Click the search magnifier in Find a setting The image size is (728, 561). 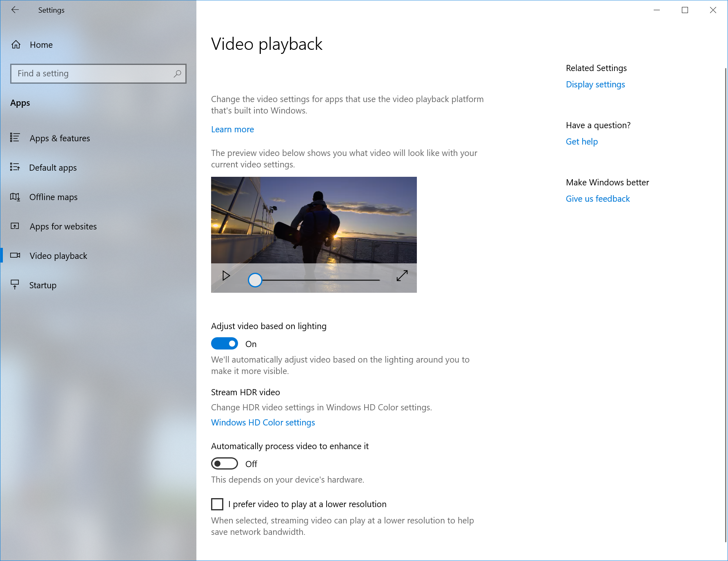point(177,74)
